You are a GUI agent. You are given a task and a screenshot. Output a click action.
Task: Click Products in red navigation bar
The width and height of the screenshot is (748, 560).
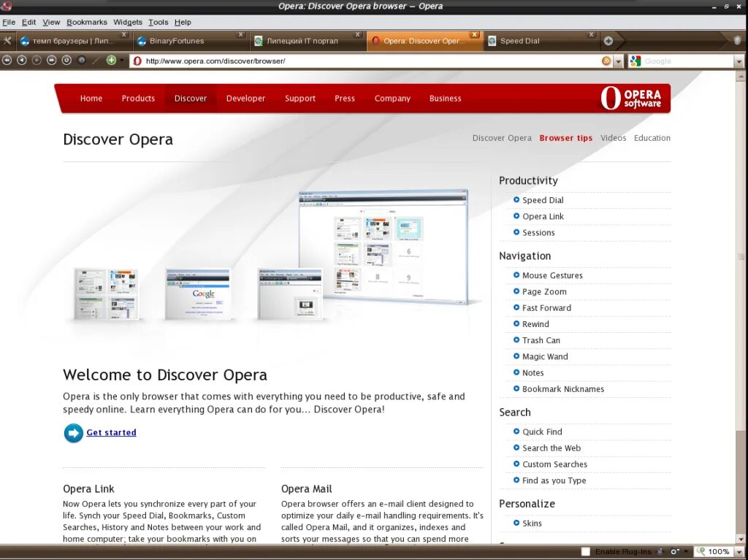[x=138, y=99]
